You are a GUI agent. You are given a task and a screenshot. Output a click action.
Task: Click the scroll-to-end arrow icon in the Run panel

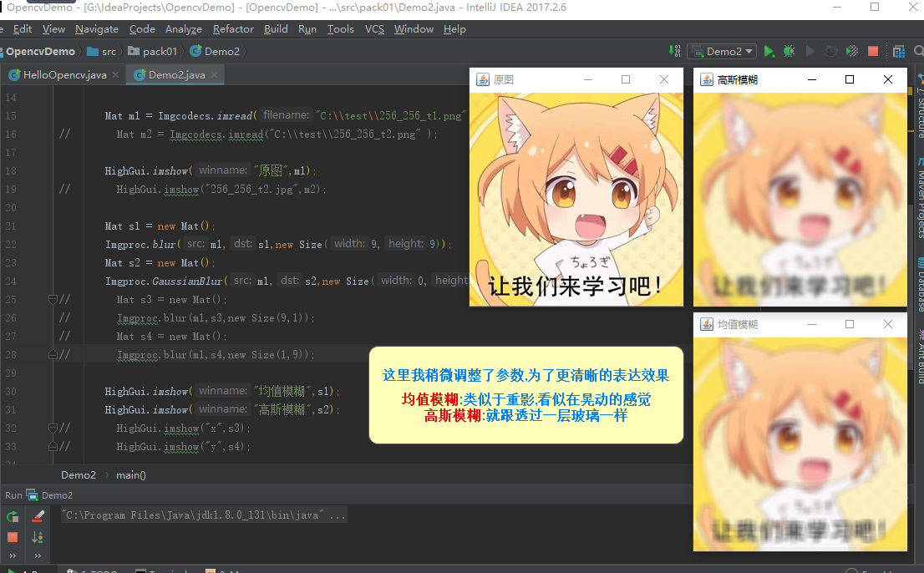(x=38, y=537)
